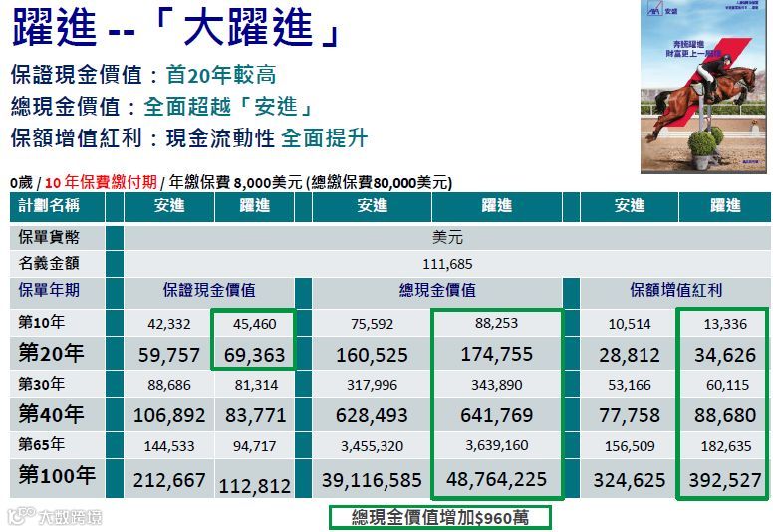The image size is (773, 532).
Task: Click the text 年繳保費 8,000美元
Action: pyautogui.click(x=235, y=183)
